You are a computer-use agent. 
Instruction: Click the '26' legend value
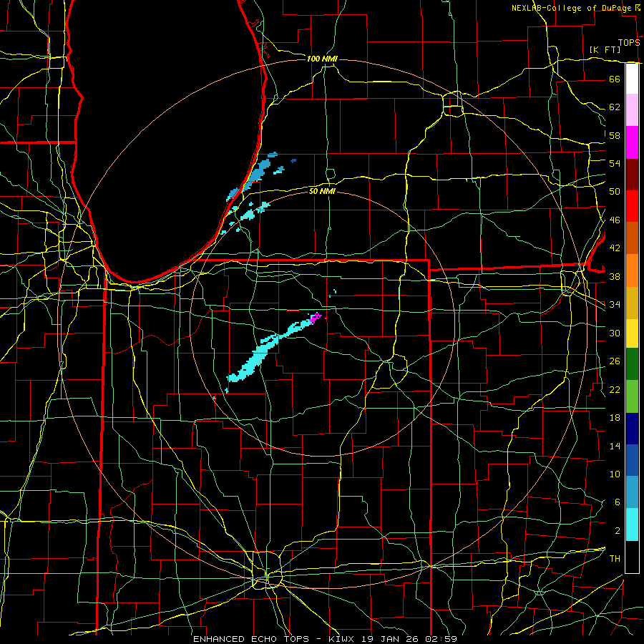coord(615,361)
